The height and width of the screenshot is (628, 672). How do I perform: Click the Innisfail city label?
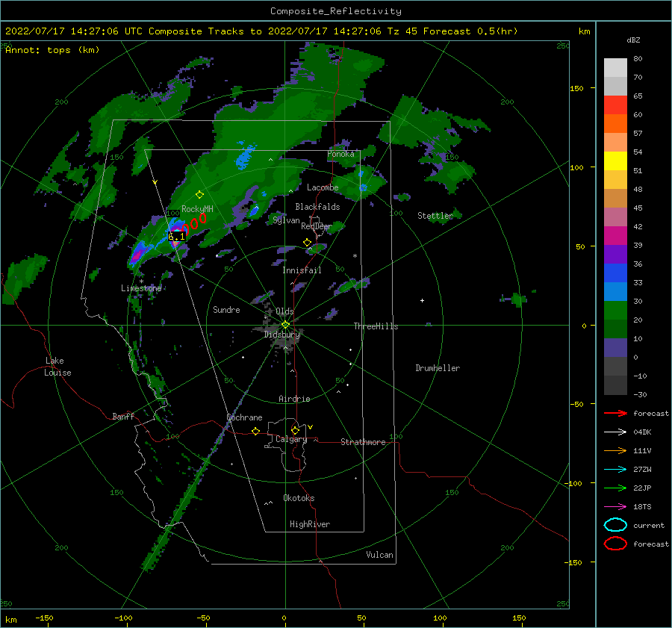[302, 270]
